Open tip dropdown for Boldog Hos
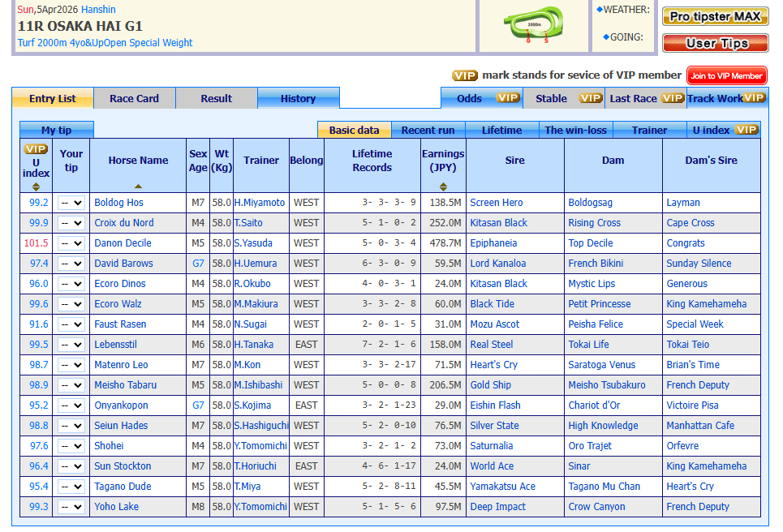Screen dimensions: 783x532 click(71, 203)
